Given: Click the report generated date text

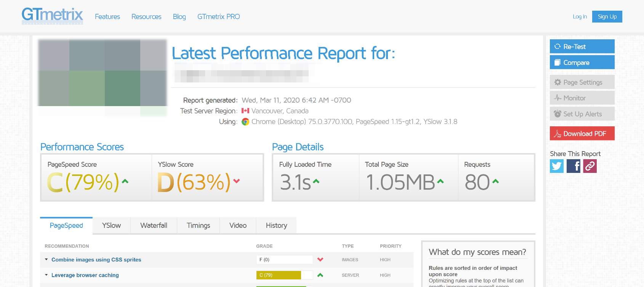Looking at the screenshot, I should click(296, 100).
